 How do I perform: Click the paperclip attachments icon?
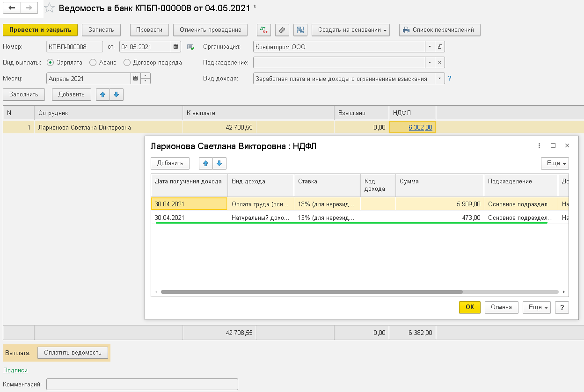282,30
